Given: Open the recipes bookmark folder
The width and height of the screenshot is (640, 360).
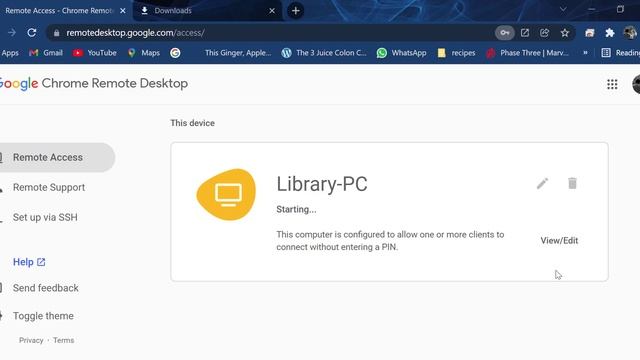Looking at the screenshot, I should (456, 53).
